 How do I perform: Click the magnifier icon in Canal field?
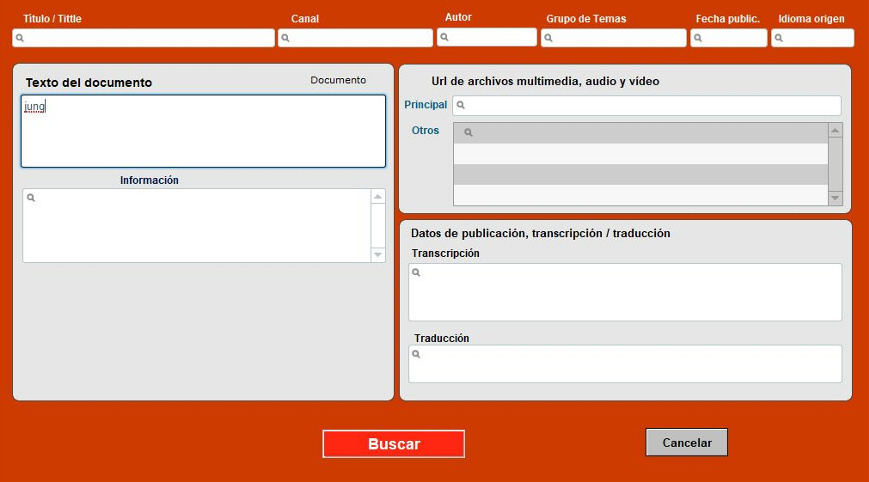285,38
